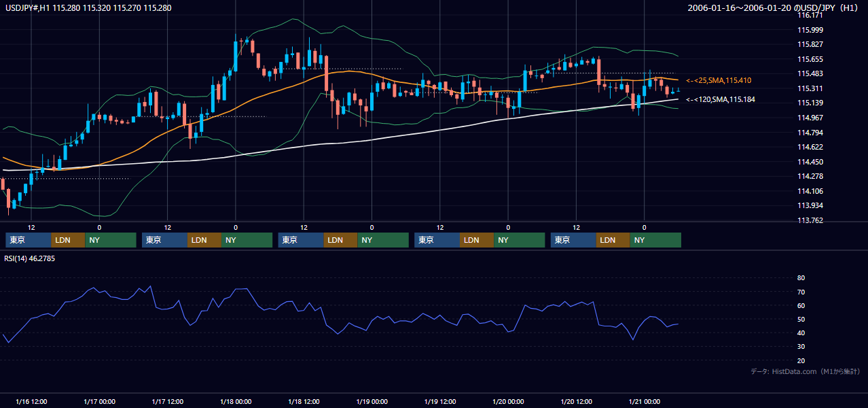Click the 1/21 00:00 time axis label
Image resolution: width=868 pixels, height=408 pixels.
[x=644, y=401]
